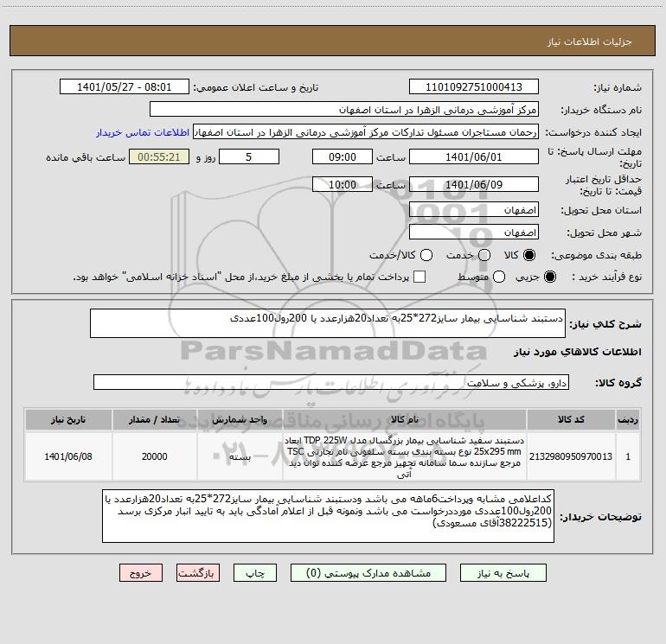Viewport: 666px width, 644px height.
Task: Click the نام کالا column header
Action: (405, 420)
